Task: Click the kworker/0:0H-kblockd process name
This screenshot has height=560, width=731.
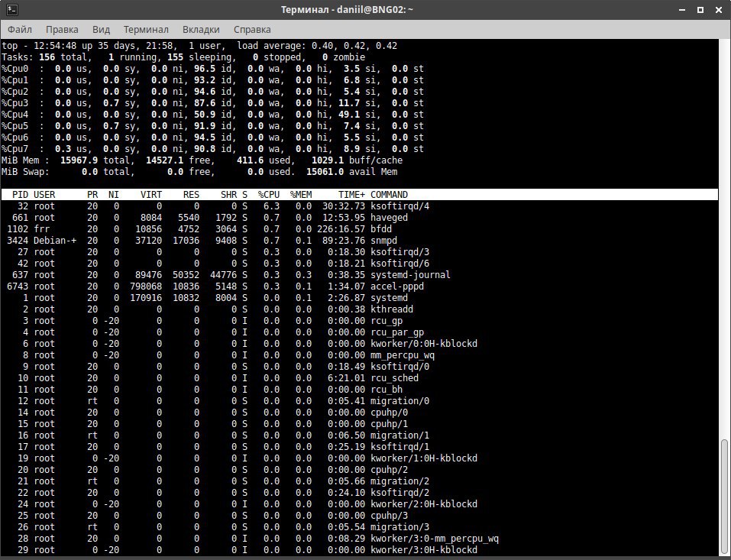Action: pos(424,344)
